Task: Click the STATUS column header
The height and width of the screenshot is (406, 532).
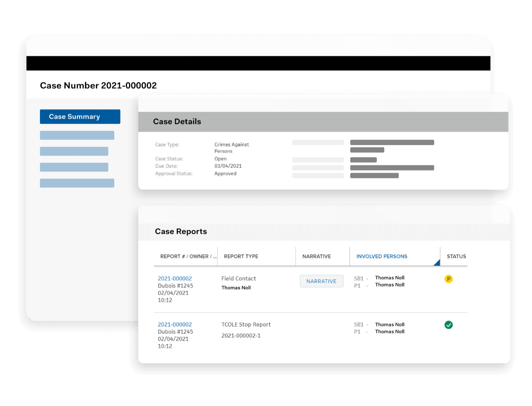Action: click(456, 256)
